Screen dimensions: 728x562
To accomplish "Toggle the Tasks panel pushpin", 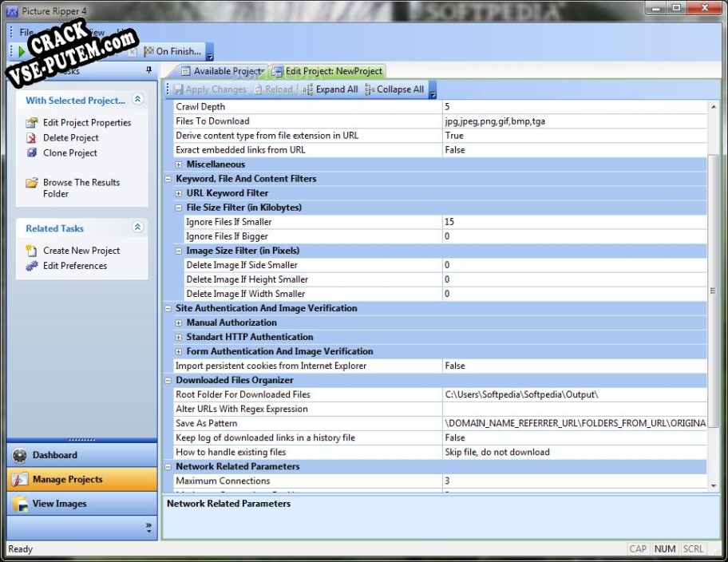I will coord(149,70).
